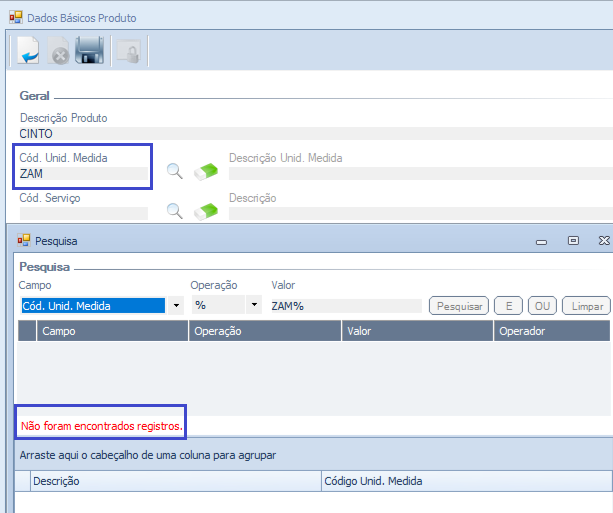Click the Campo column header in filter grid
The image size is (613, 513).
tap(113, 331)
